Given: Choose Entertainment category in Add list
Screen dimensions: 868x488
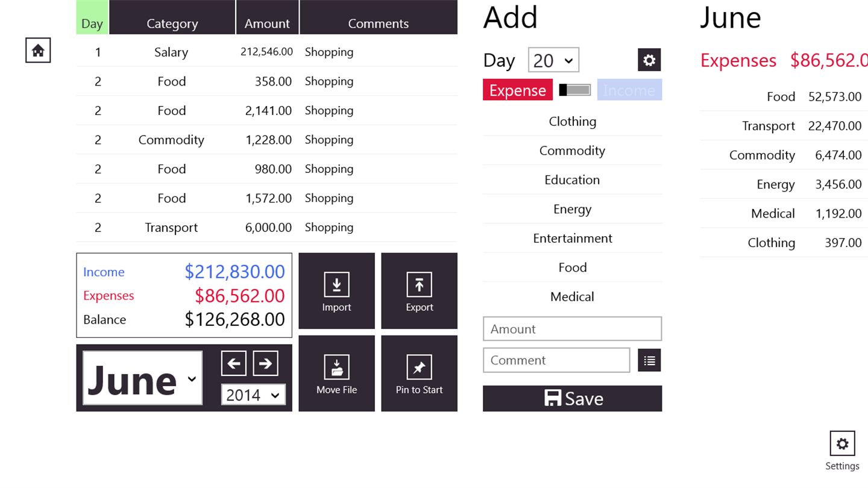Looking at the screenshot, I should [572, 238].
